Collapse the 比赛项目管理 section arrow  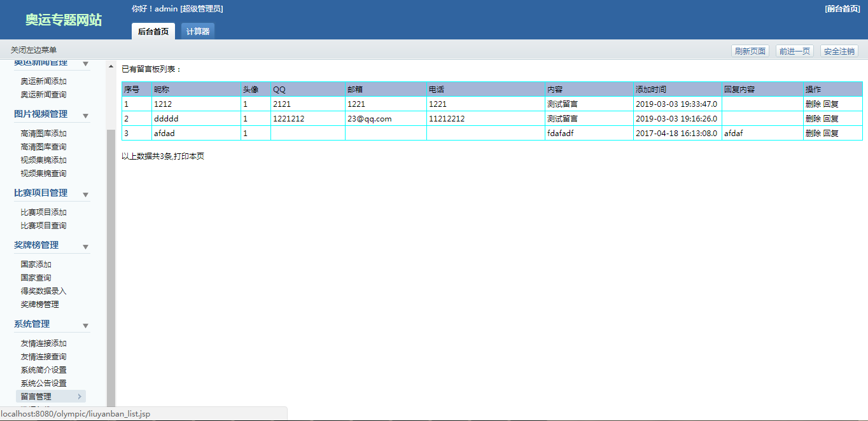[x=85, y=195]
